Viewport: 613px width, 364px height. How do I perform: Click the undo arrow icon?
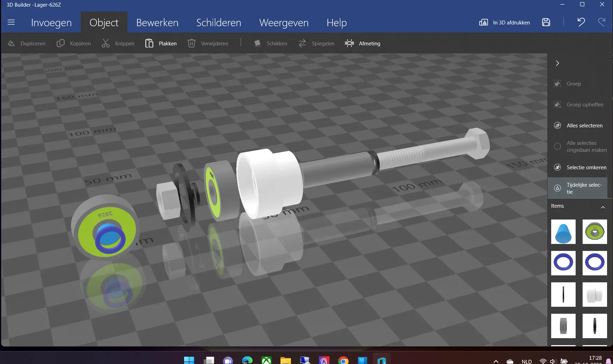pyautogui.click(x=581, y=22)
